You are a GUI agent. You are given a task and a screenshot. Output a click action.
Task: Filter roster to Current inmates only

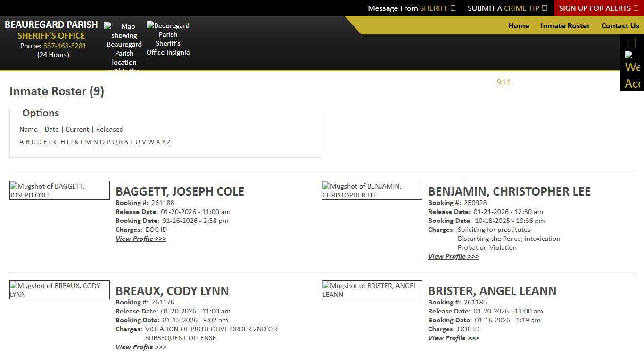[77, 129]
